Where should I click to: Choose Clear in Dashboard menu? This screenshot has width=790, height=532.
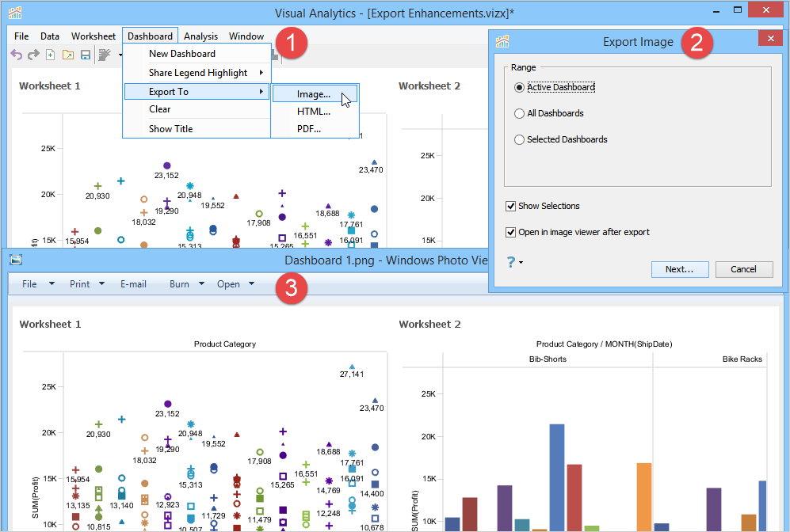tap(197, 109)
